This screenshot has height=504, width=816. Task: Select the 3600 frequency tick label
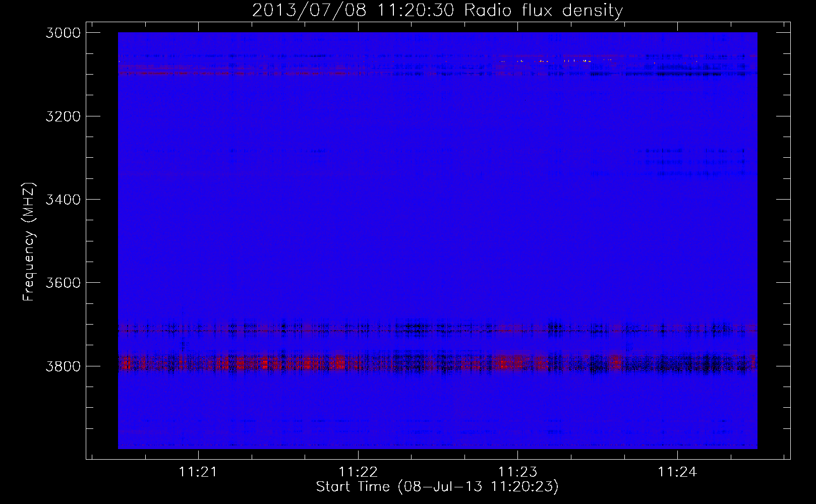(x=63, y=283)
